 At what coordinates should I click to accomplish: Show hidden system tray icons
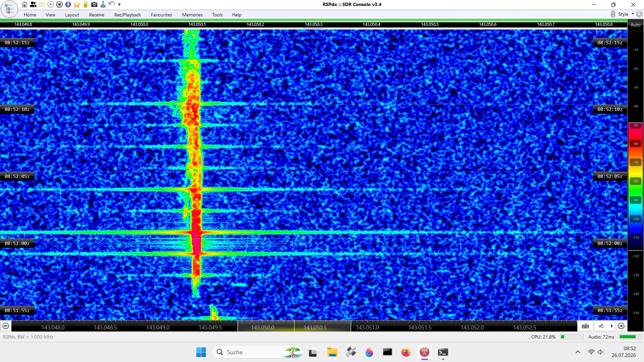pos(578,352)
